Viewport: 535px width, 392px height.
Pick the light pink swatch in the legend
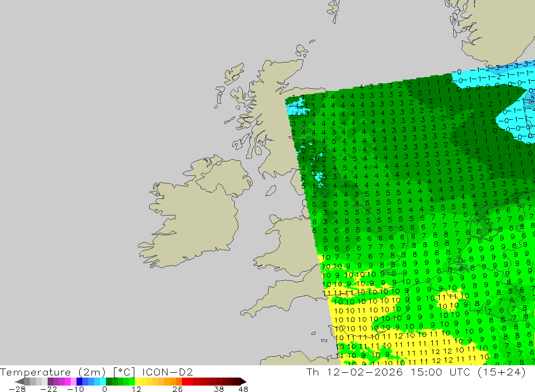pos(73,381)
